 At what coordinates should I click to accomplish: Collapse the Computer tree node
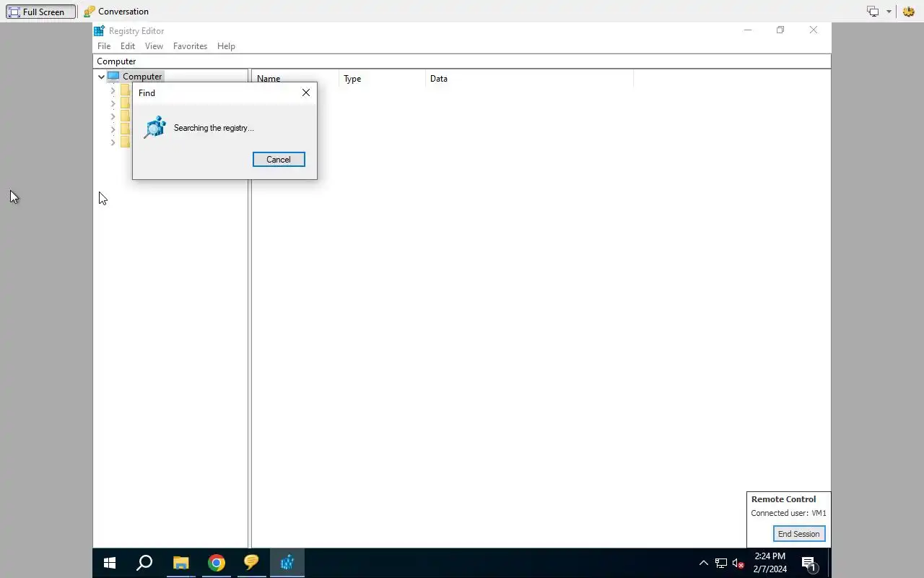[101, 77]
